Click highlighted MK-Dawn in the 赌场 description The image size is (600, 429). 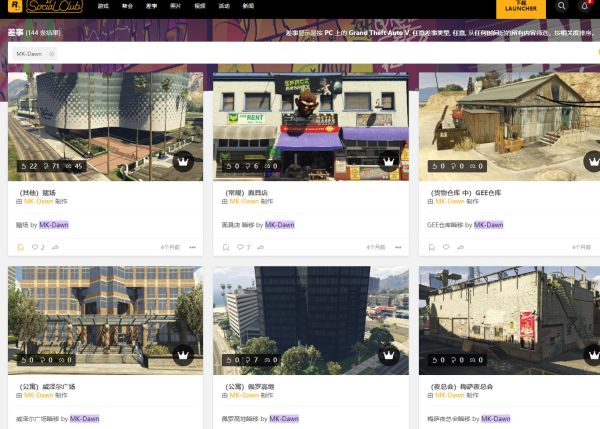tap(54, 225)
